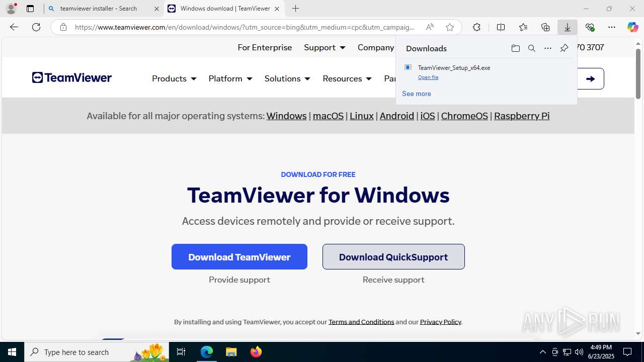This screenshot has width=644, height=362.
Task: Launch Firefox from taskbar
Action: [256, 352]
